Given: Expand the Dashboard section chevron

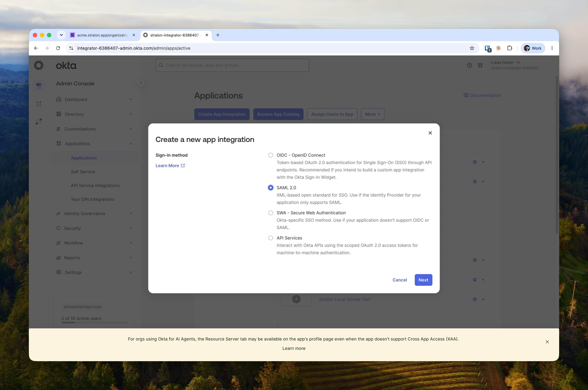Looking at the screenshot, I should coord(131,99).
